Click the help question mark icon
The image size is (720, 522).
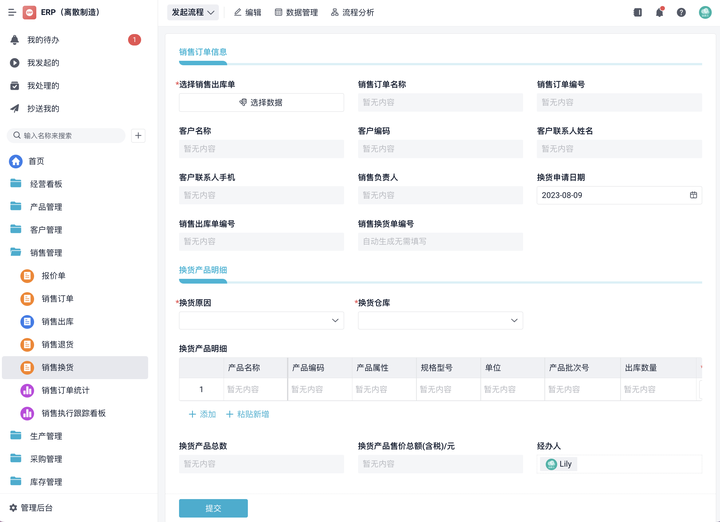tap(681, 13)
